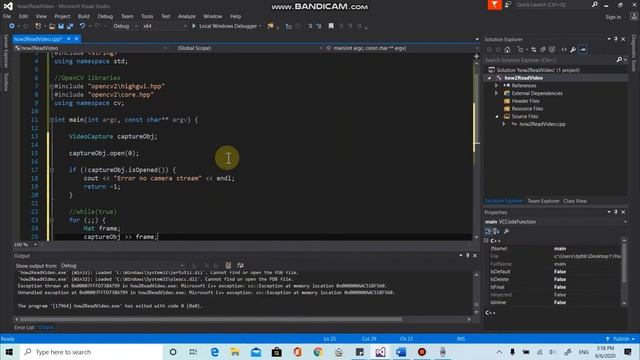
Task: Open the Microsoft Store taskbar icon
Action: [277, 352]
